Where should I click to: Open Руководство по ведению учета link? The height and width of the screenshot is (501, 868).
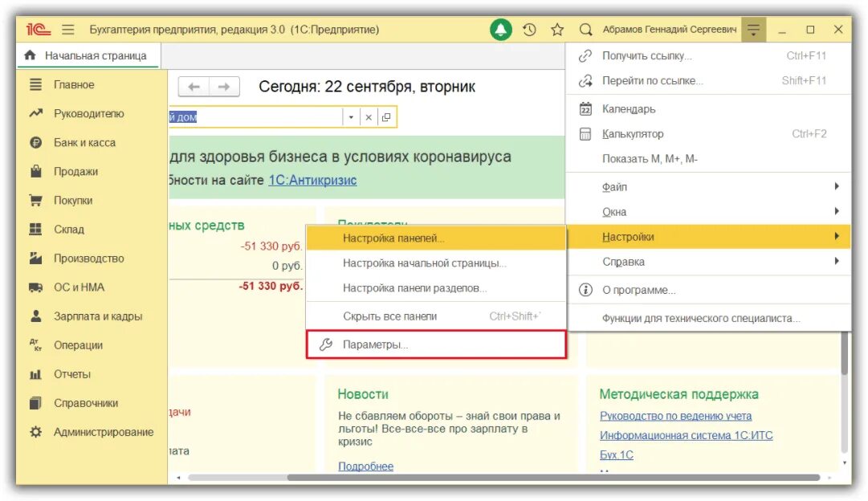coord(676,416)
